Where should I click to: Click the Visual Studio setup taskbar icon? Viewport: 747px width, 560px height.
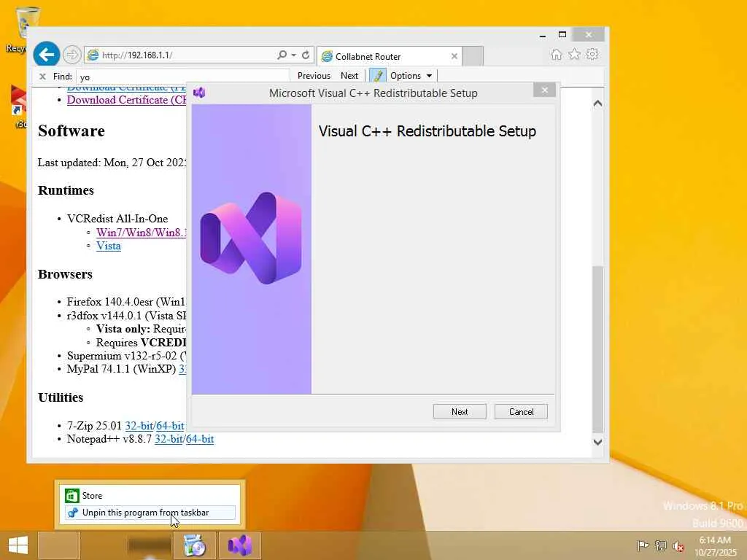[x=239, y=545]
